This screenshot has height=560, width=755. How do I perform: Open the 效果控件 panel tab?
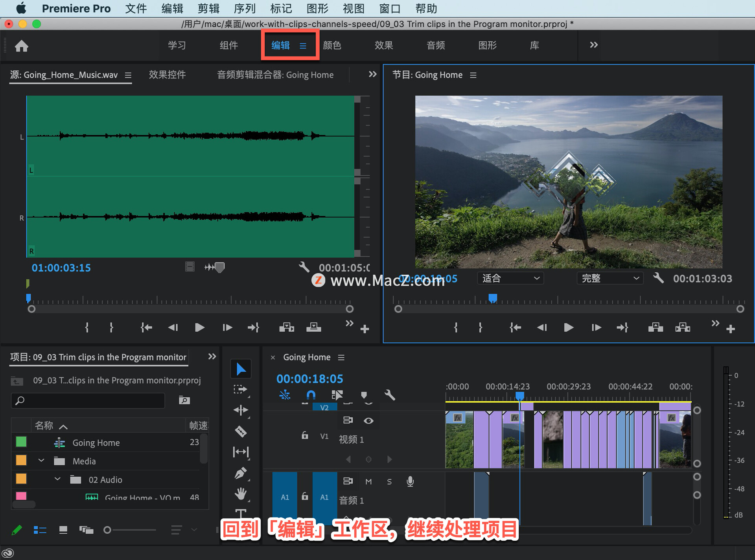167,75
